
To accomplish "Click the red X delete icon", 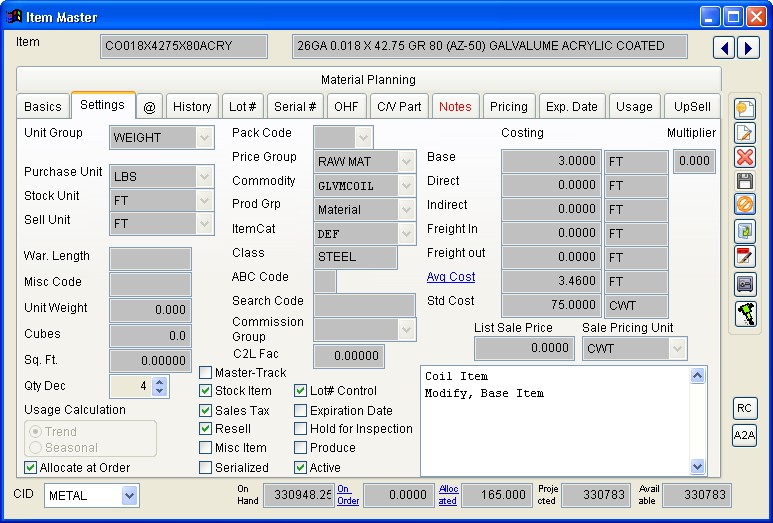I will click(x=744, y=157).
